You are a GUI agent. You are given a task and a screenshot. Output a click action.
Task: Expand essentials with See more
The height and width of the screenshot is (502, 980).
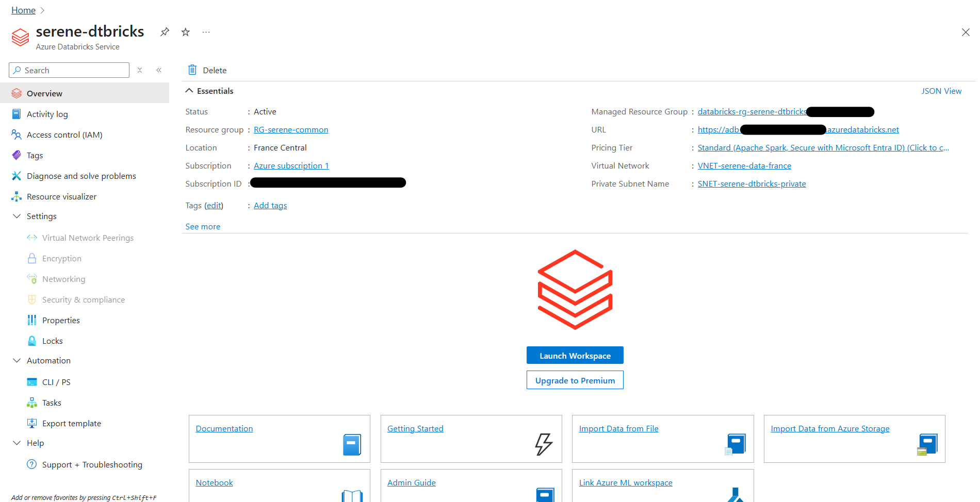pos(203,226)
